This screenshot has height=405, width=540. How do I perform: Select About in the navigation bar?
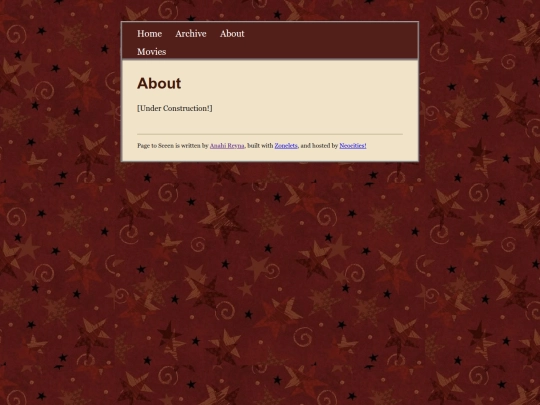click(x=232, y=34)
